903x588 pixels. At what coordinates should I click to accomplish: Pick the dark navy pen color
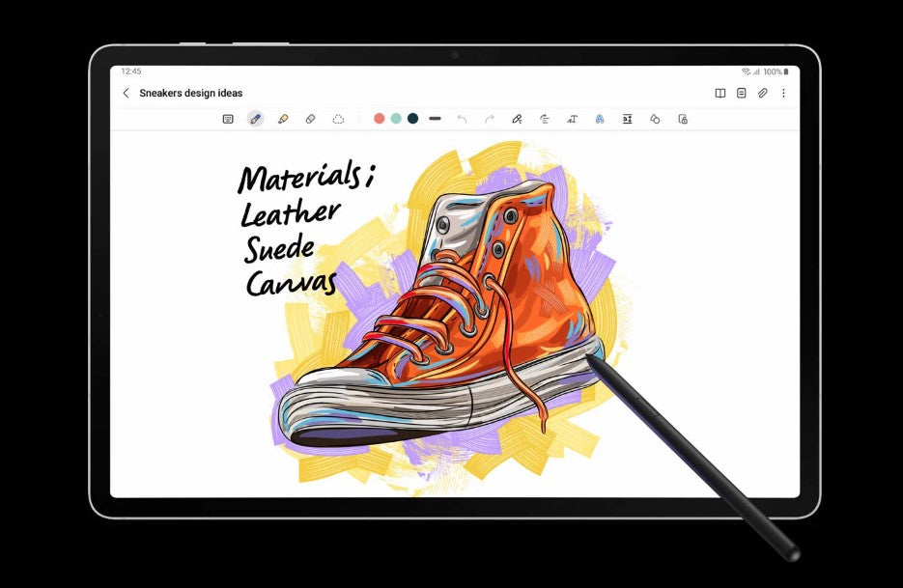coord(412,119)
